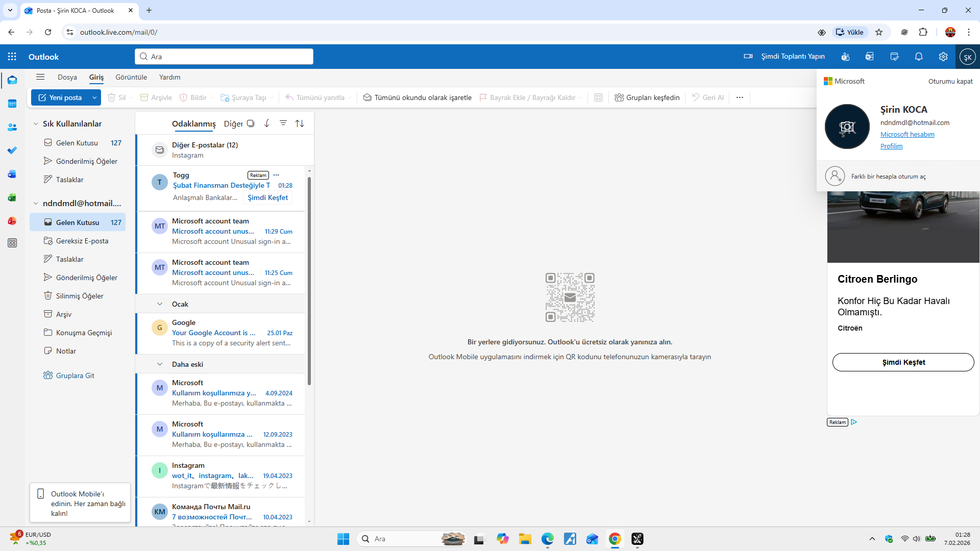Switch to the Odaklanmış inbox tab

pos(194,124)
